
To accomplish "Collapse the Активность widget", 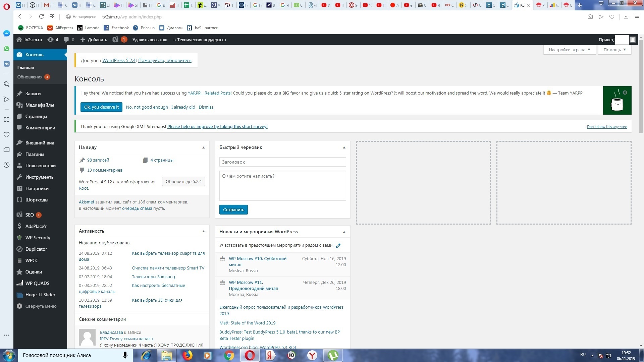I will tap(203, 231).
